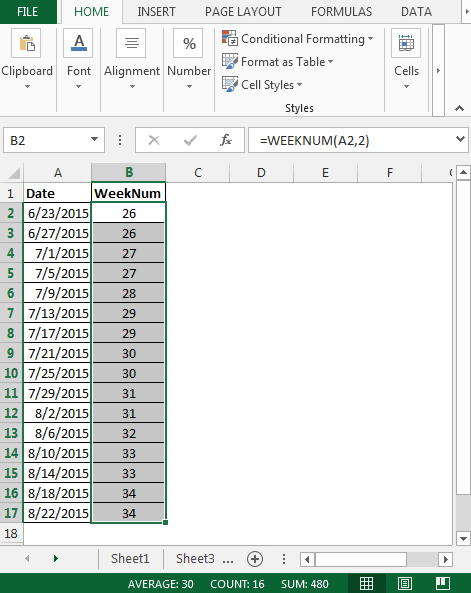This screenshot has height=593, width=471.
Task: Open the FILE backstage menu
Action: 28,12
